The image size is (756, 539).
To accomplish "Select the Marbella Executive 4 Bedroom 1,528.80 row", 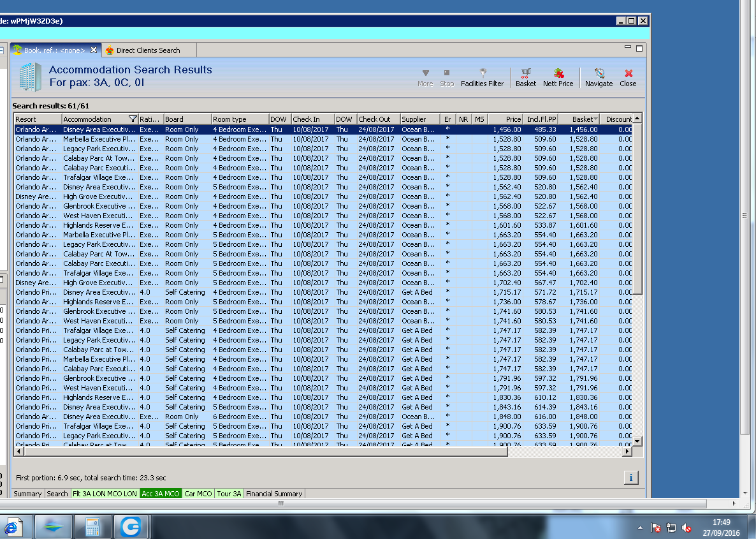I will [x=323, y=139].
